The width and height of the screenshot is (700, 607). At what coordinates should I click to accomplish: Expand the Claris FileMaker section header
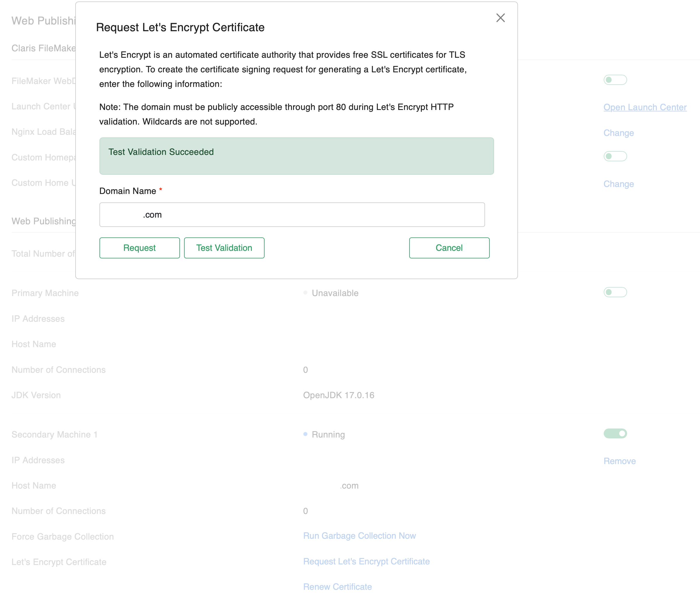44,48
